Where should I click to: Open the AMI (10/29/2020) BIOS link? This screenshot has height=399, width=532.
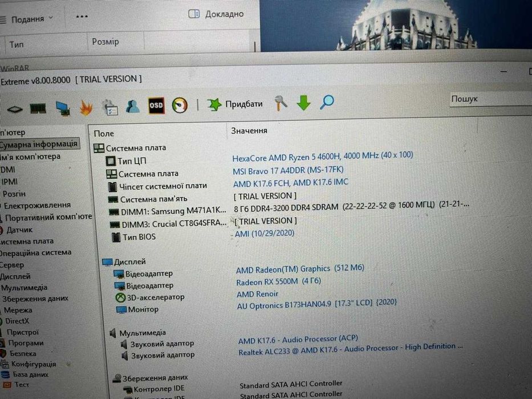(265, 234)
